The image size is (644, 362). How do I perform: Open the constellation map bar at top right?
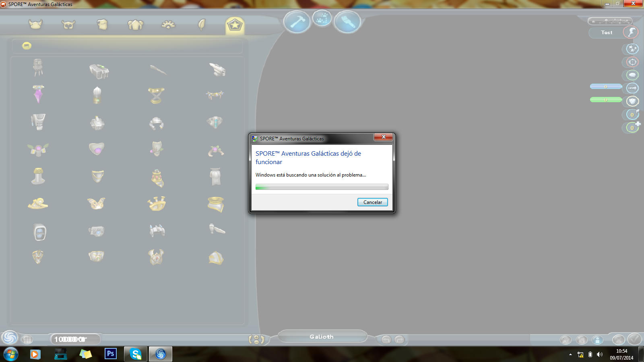click(610, 21)
